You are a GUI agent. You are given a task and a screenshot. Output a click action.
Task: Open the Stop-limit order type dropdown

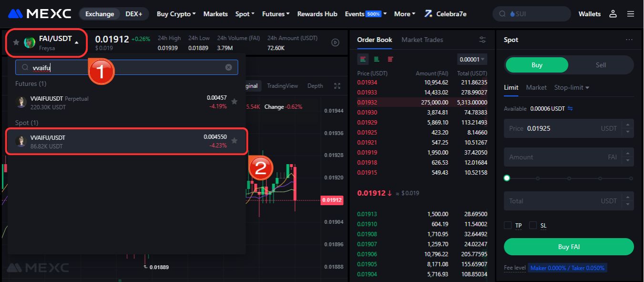(x=572, y=87)
